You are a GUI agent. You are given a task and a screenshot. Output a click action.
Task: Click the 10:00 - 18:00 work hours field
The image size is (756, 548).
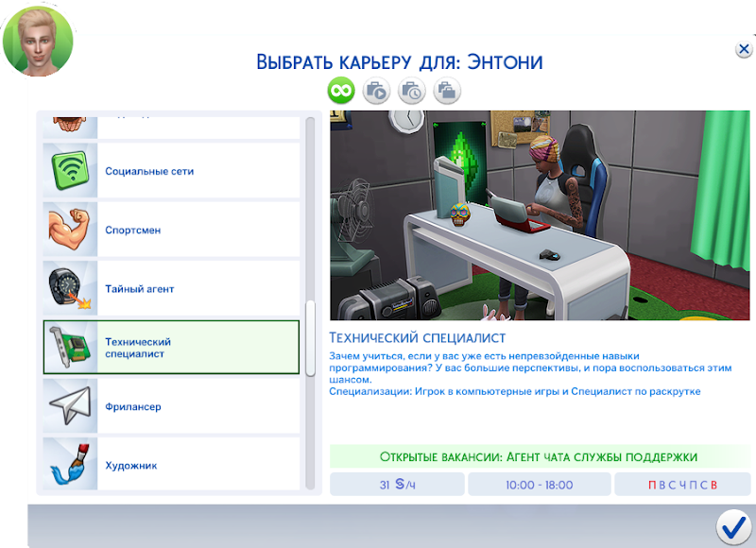(539, 485)
